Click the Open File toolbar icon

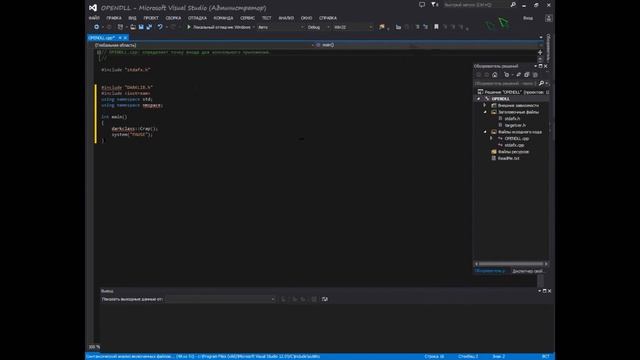coord(133,27)
